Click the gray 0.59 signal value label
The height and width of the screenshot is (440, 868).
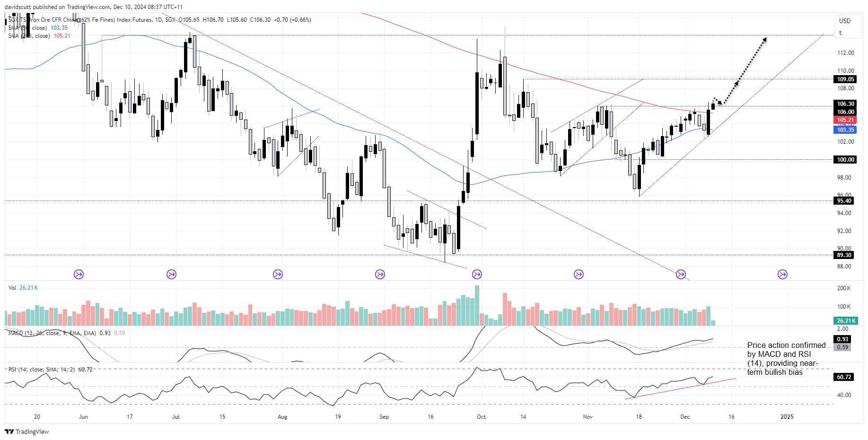point(842,347)
